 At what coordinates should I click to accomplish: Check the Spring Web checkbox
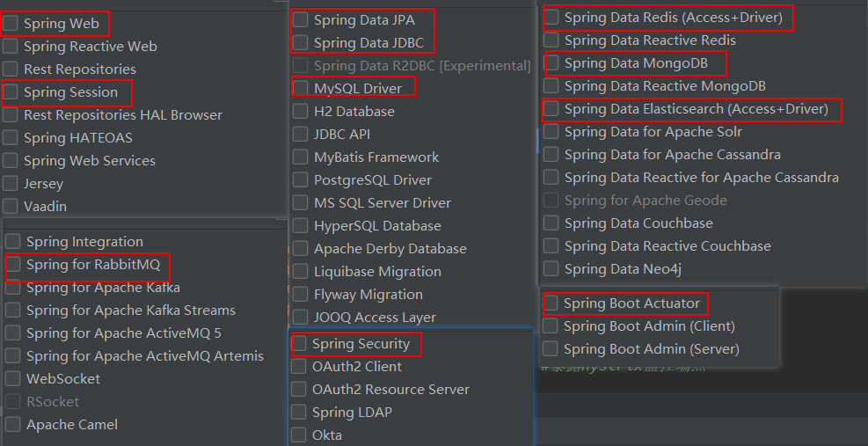click(11, 23)
